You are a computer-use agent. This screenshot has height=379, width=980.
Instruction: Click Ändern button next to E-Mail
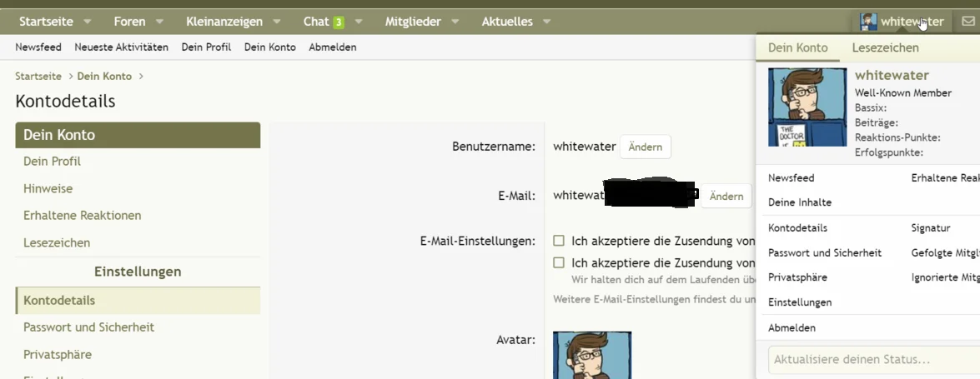coord(726,197)
